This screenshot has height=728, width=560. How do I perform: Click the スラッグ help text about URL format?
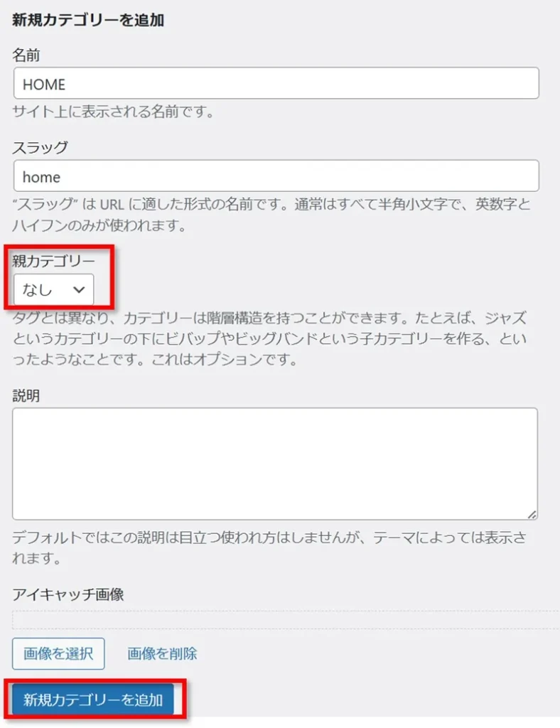(x=271, y=215)
